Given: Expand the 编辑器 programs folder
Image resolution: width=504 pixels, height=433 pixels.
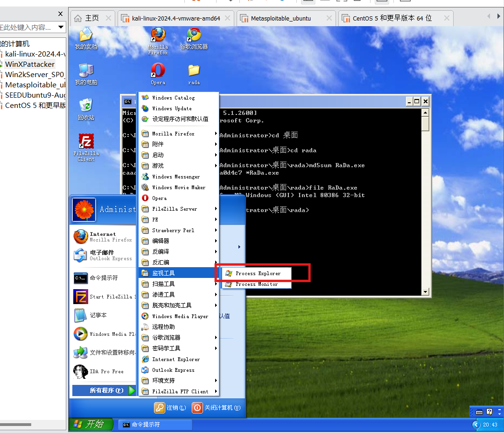Looking at the screenshot, I should coord(179,241).
